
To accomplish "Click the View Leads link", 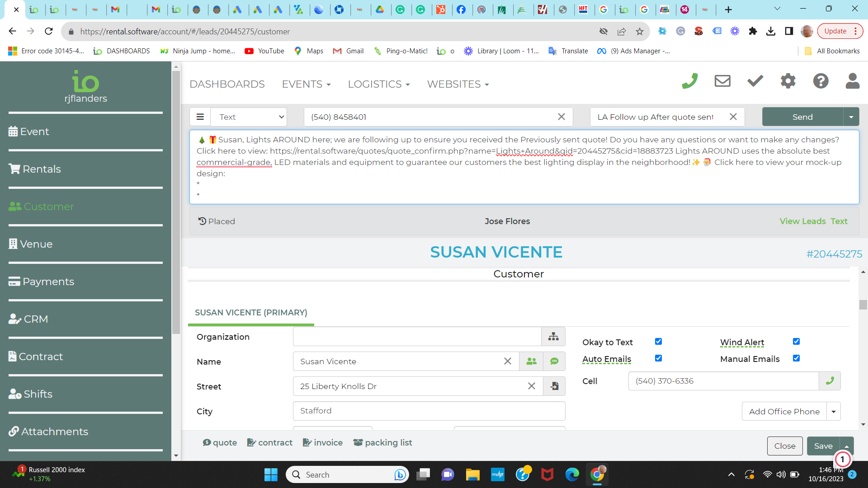I will [x=802, y=221].
